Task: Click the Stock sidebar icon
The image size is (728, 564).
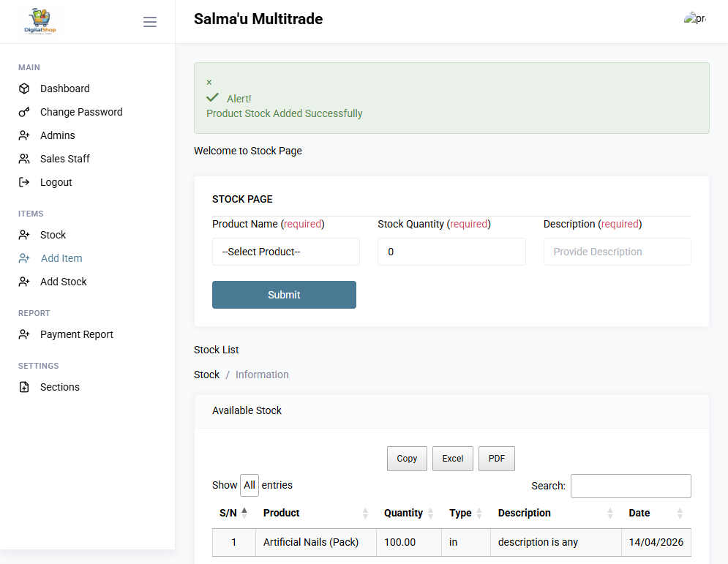Action: [24, 235]
